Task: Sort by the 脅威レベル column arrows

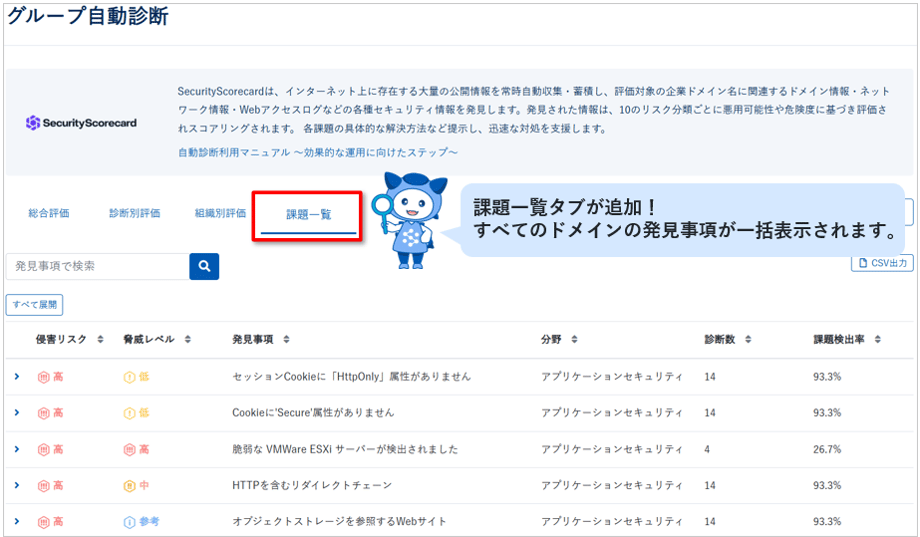Action: point(188,339)
